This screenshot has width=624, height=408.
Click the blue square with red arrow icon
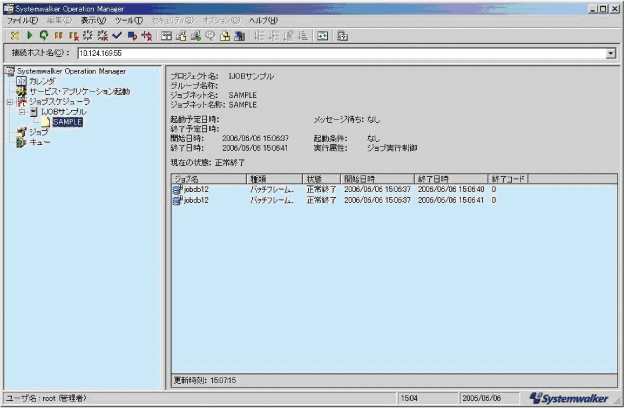point(132,36)
